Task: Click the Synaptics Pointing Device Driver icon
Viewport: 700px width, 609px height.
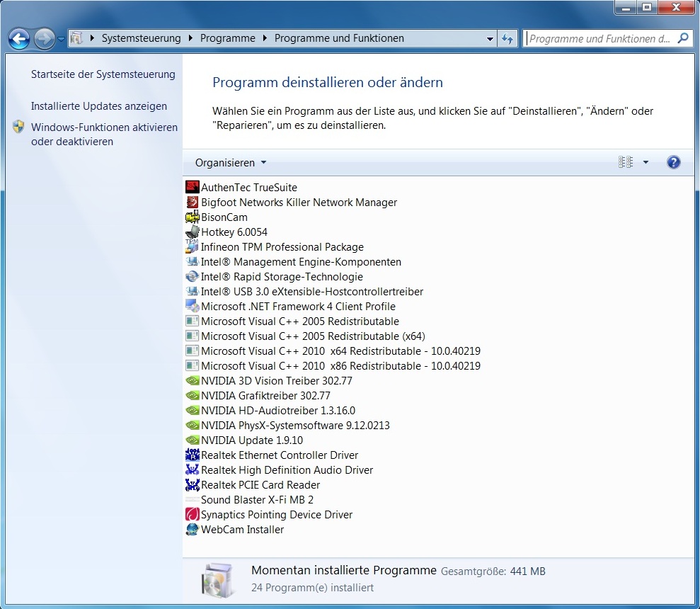Action: click(192, 514)
